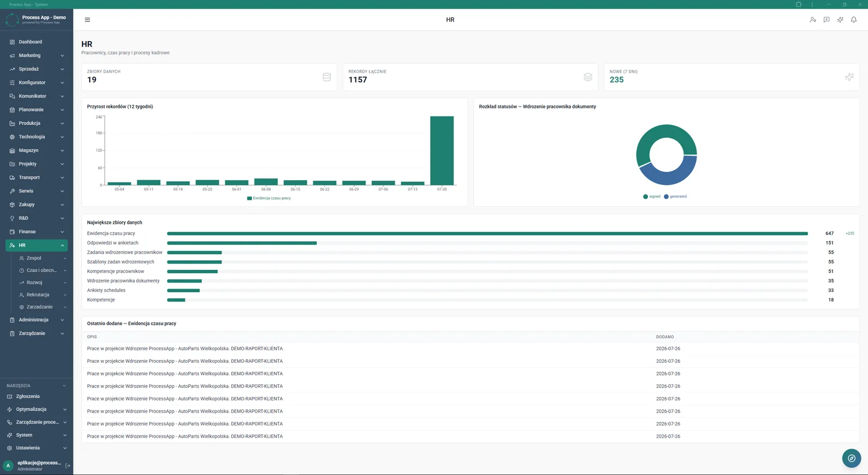The width and height of the screenshot is (868, 475).
Task: Click the 'Wdrozenie pracownika dokumenty' dataset label
Action: (123, 281)
